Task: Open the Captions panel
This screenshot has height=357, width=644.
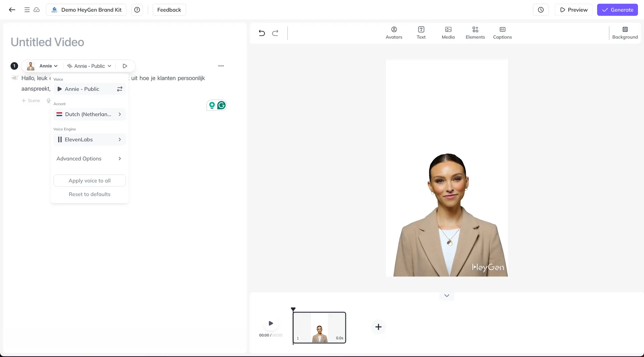Action: 502,33
